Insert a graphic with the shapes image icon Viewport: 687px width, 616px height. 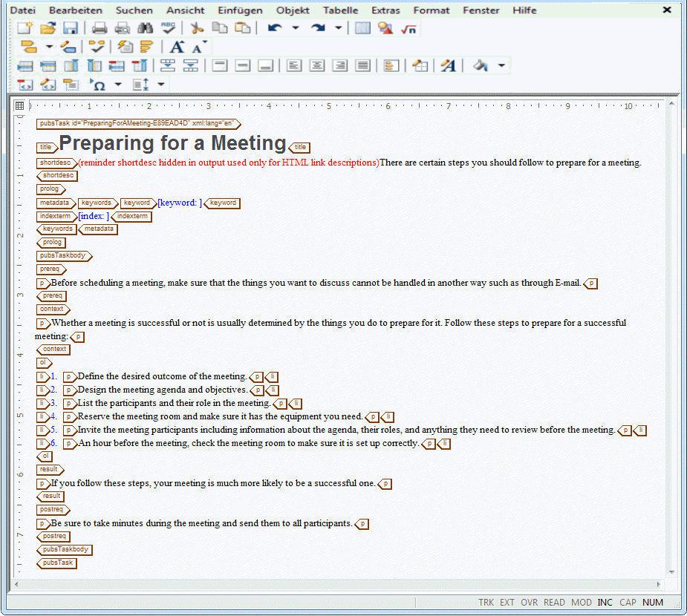click(x=385, y=28)
